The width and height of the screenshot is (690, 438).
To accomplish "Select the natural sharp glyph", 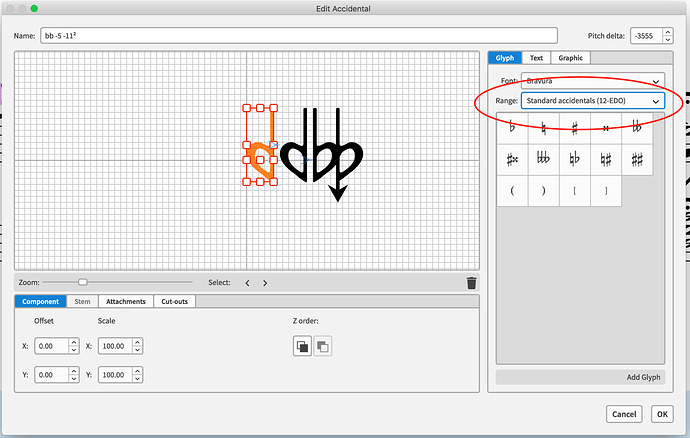I will (606, 159).
